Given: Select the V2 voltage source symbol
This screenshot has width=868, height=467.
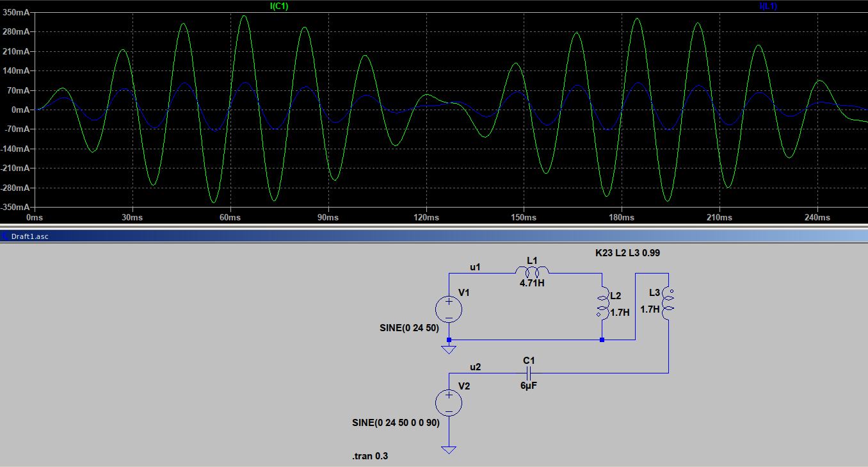Looking at the screenshot, I should 449,403.
